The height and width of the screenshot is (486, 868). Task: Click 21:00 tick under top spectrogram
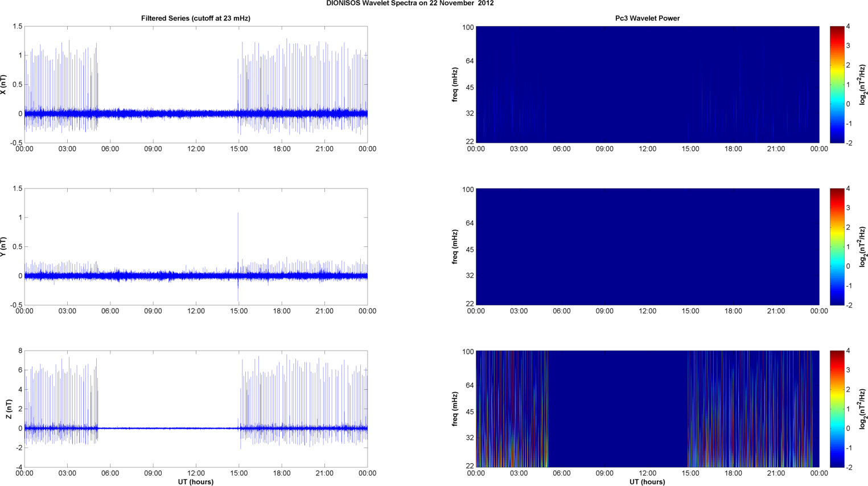(776, 149)
